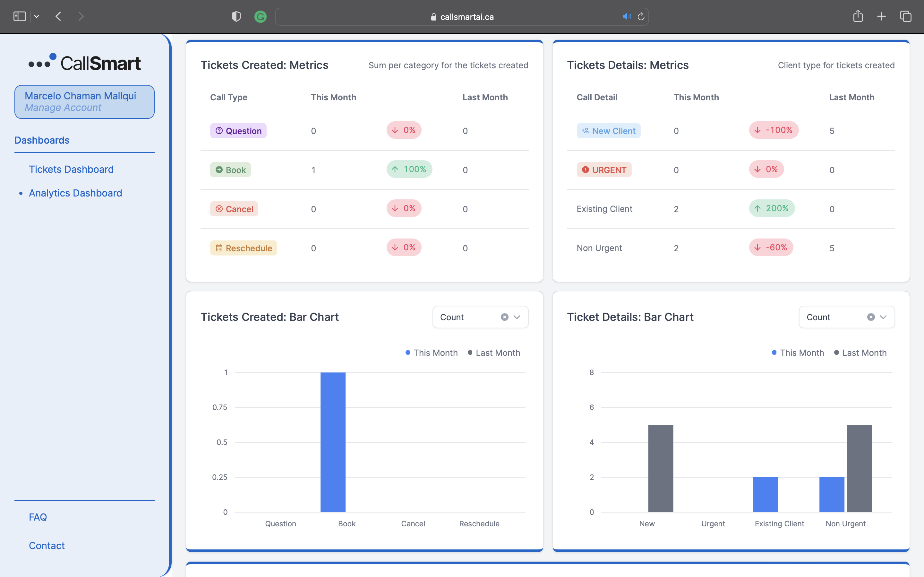Reload the page with refresh icon
Image resolution: width=924 pixels, height=577 pixels.
(x=641, y=16)
